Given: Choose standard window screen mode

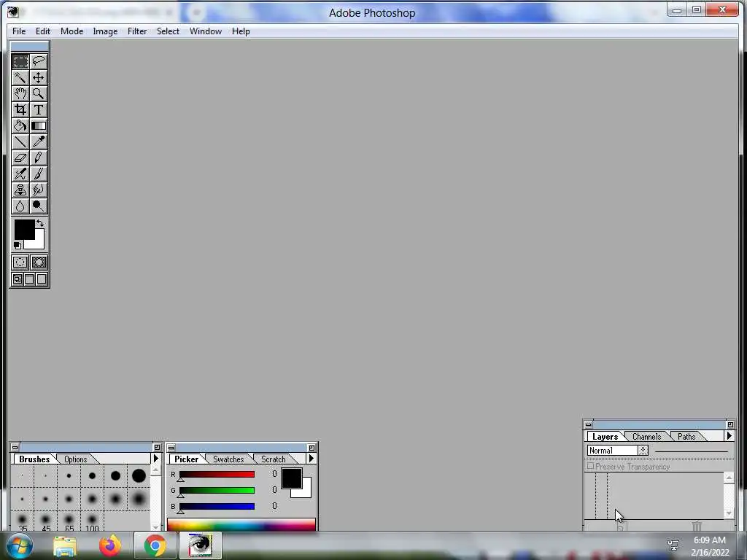Looking at the screenshot, I should coord(18,279).
